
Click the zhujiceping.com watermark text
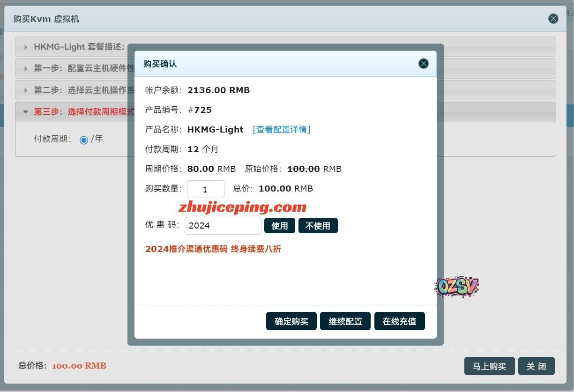point(242,207)
